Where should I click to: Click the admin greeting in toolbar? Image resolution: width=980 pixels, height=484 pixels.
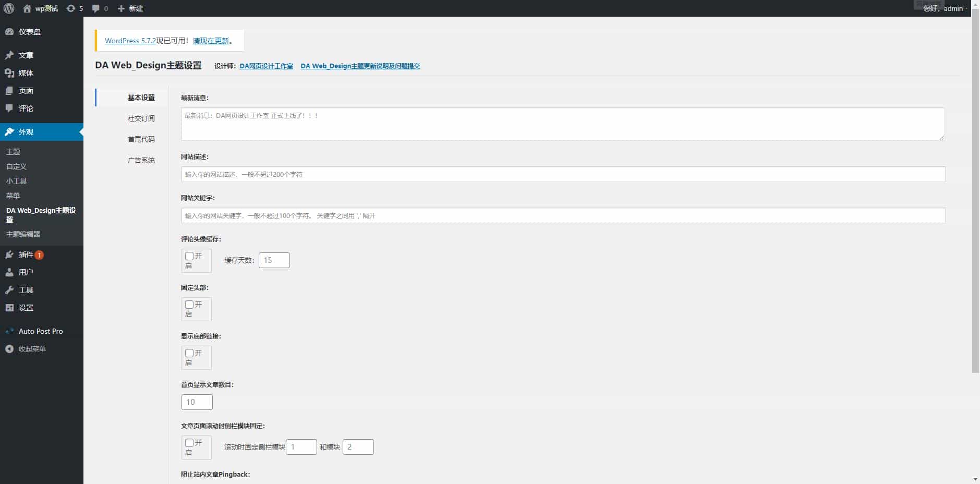(943, 8)
